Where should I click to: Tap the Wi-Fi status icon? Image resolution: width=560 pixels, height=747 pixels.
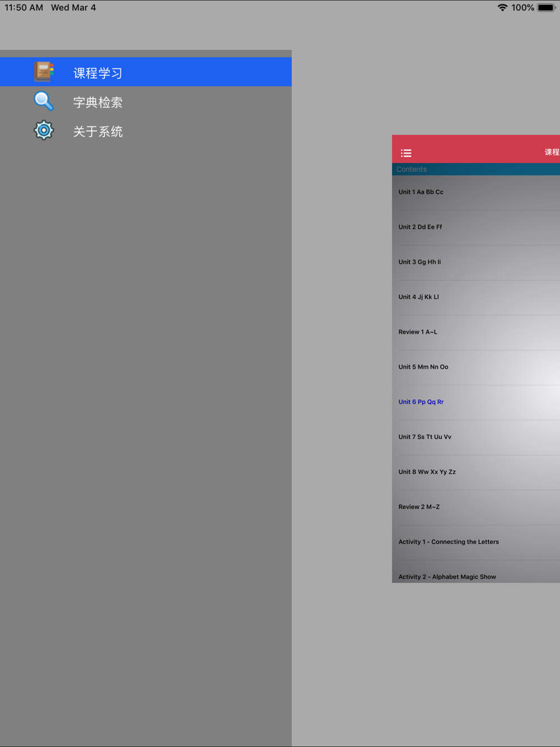(502, 8)
